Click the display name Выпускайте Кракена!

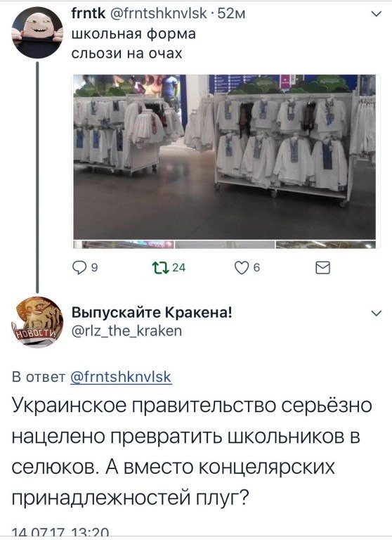[x=152, y=312]
